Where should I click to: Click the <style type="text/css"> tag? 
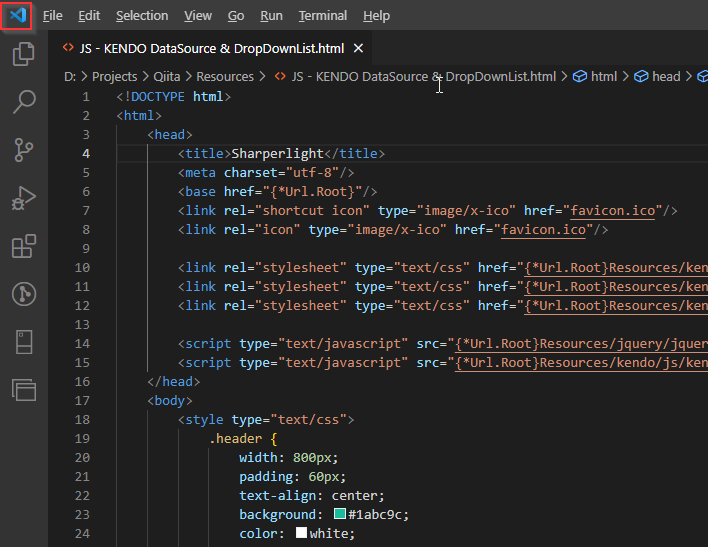[x=266, y=420]
